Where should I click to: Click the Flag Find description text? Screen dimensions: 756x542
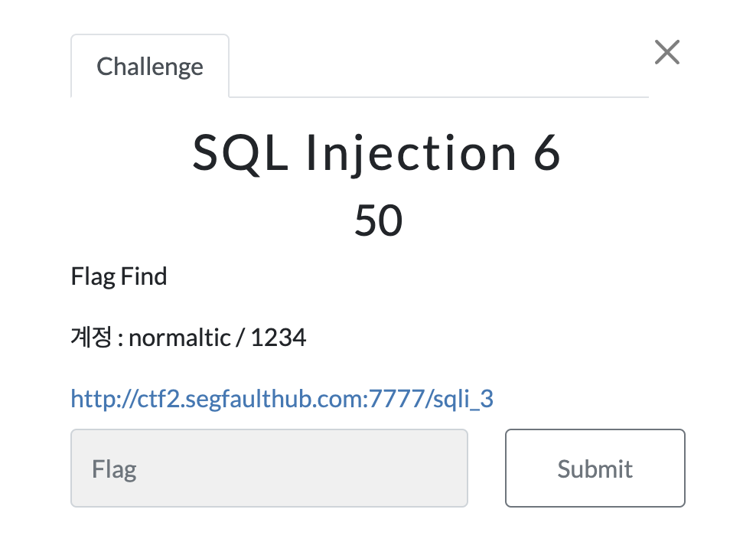click(119, 277)
